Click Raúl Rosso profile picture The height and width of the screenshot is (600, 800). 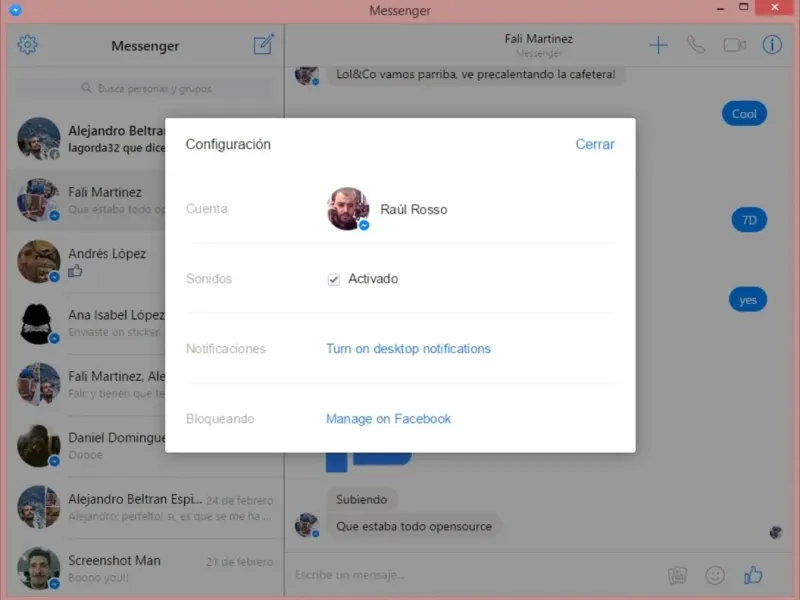pyautogui.click(x=348, y=209)
